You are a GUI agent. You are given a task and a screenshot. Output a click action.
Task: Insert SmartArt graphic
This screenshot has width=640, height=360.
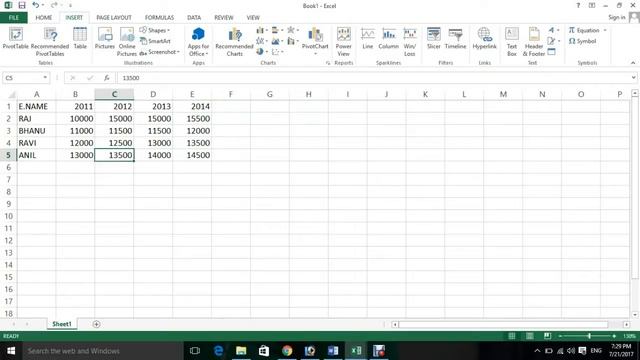click(x=155, y=41)
